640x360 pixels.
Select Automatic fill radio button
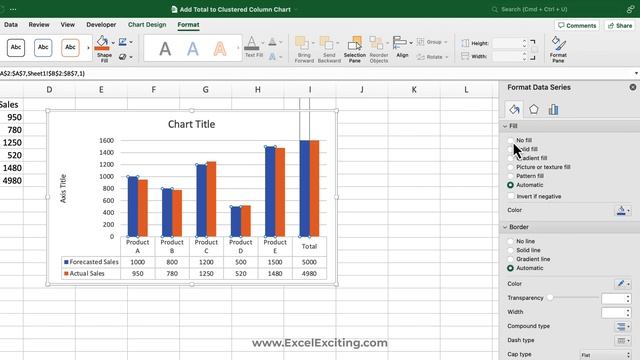(510, 185)
